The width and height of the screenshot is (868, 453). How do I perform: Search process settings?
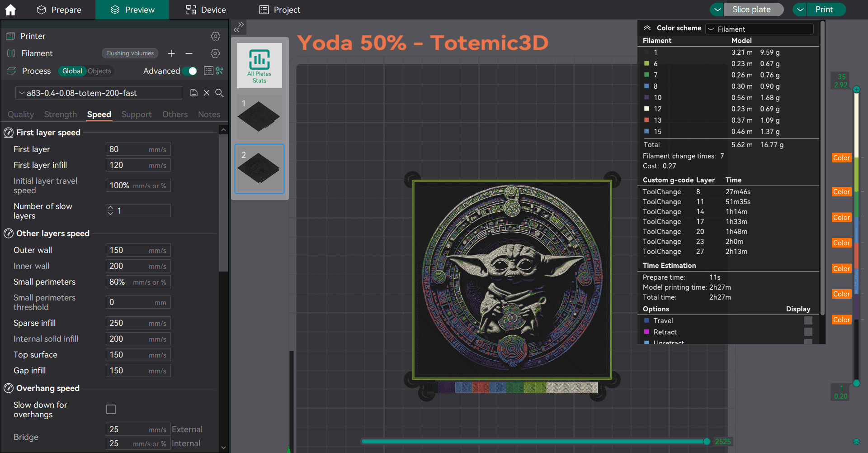(x=219, y=93)
